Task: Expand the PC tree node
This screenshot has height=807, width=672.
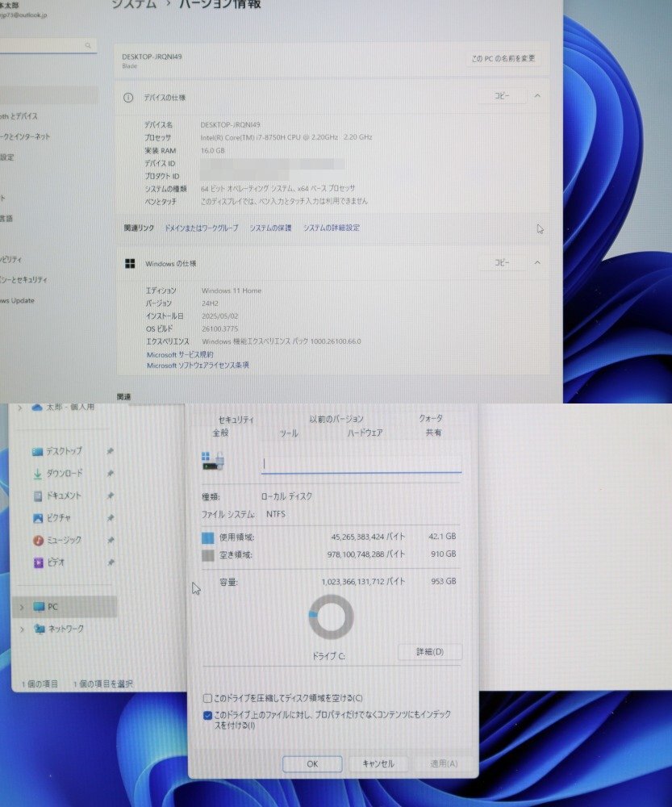Action: pos(22,608)
